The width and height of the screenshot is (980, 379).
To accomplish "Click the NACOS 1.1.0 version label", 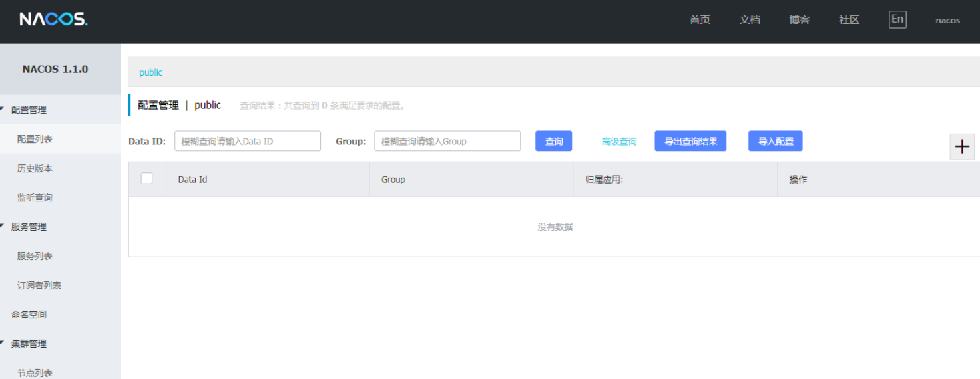I will [x=55, y=69].
